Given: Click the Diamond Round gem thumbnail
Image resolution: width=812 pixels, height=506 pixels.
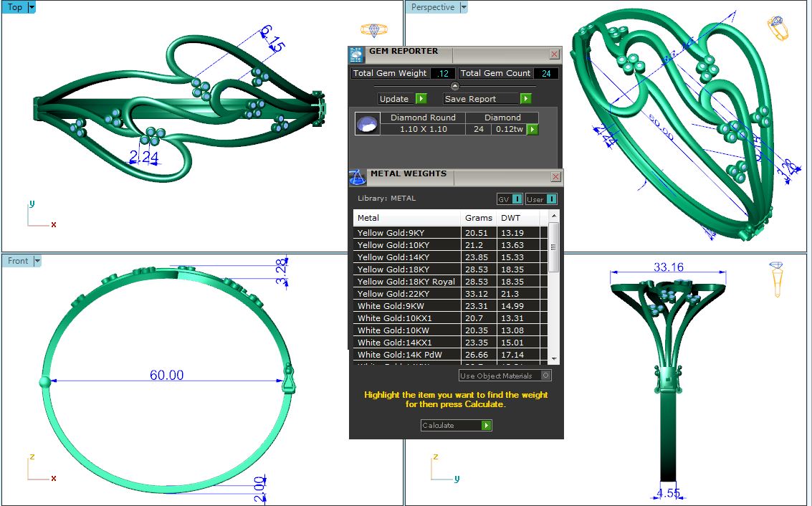Looking at the screenshot, I should 367,123.
